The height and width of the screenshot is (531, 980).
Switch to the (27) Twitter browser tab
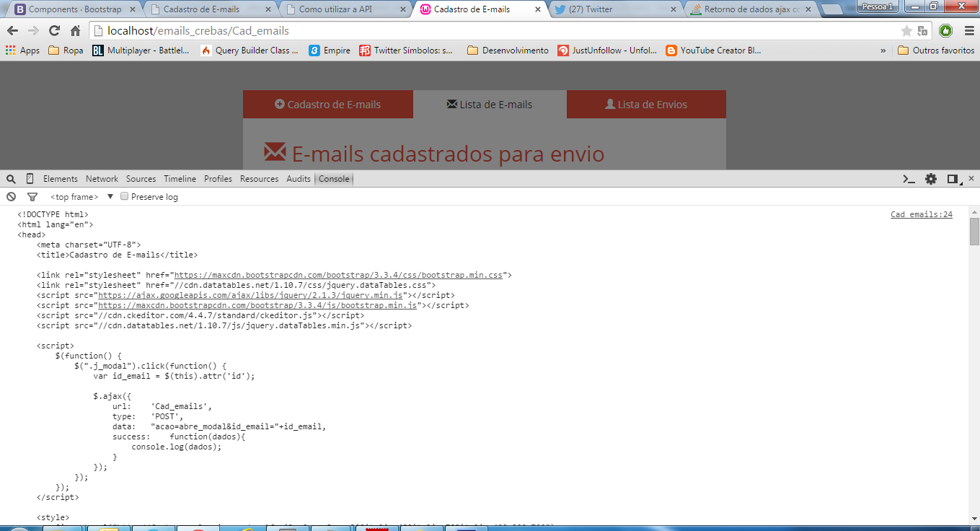617,9
